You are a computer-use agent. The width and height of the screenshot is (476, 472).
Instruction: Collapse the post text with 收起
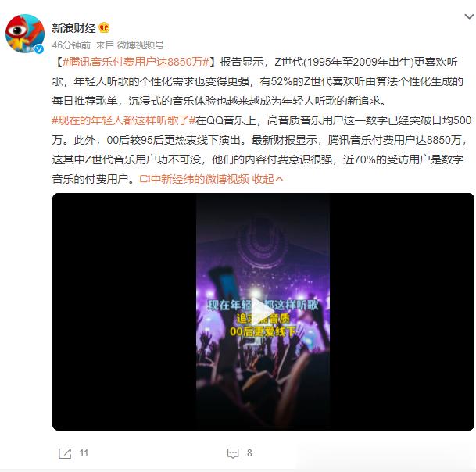point(263,179)
